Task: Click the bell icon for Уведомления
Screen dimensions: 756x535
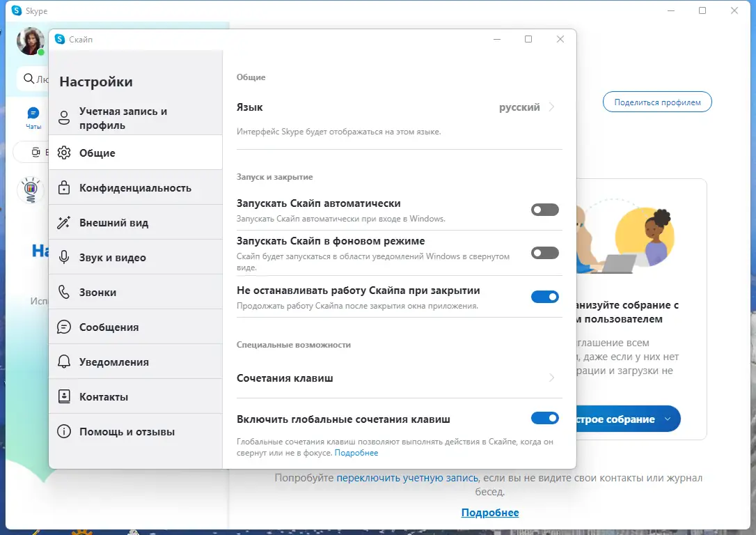Action: (63, 362)
